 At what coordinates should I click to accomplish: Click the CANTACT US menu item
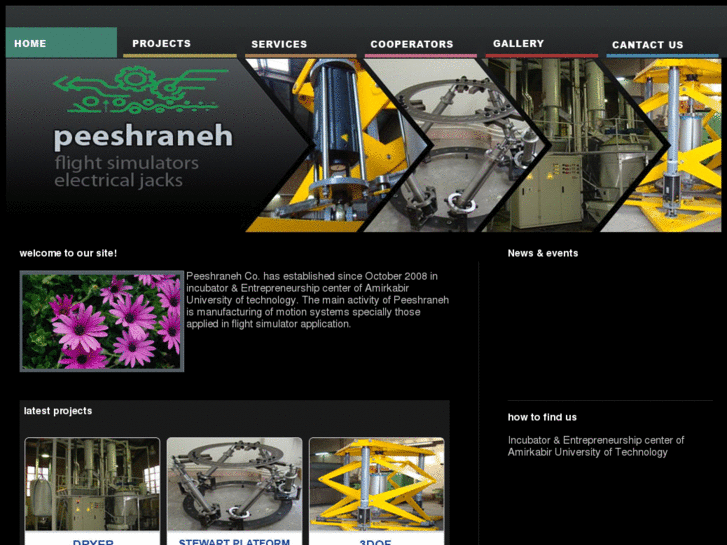[x=662, y=45]
